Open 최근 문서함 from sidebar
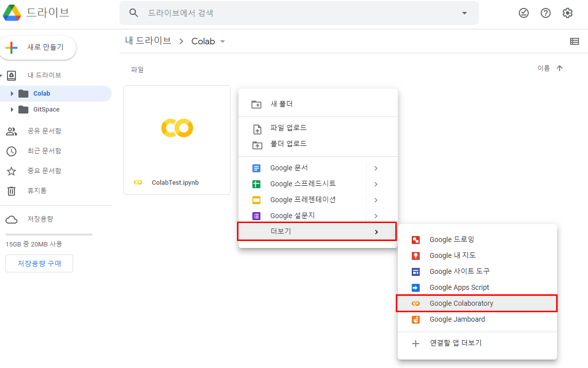This screenshot has height=368, width=588. 44,151
